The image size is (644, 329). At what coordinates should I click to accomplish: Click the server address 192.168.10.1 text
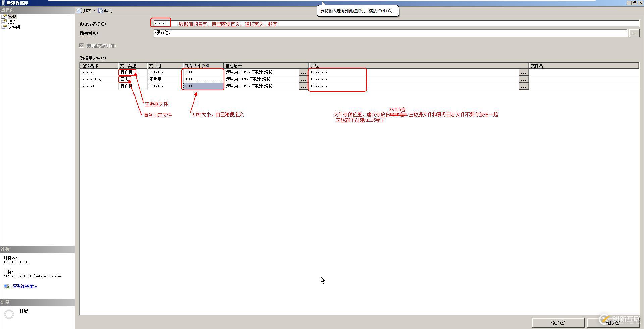click(x=15, y=262)
